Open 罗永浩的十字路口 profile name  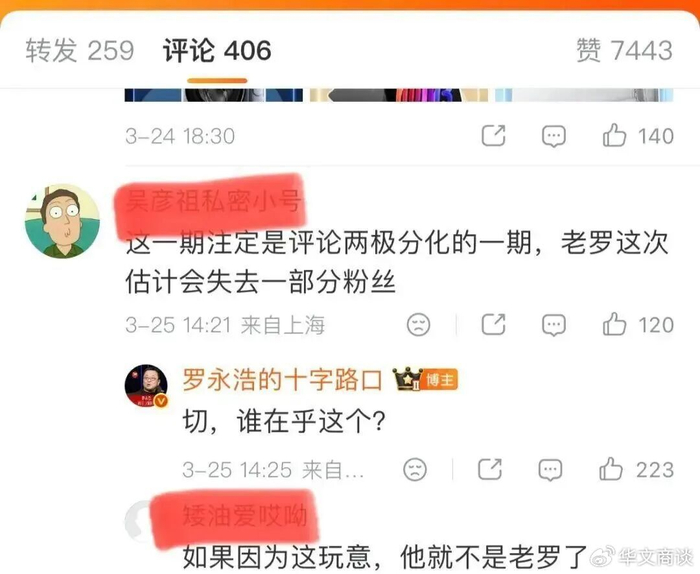tap(283, 380)
